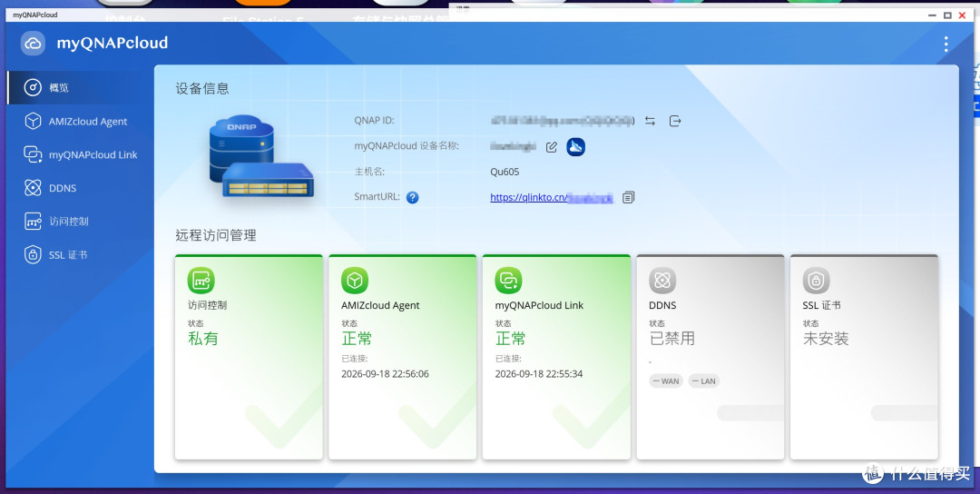The width and height of the screenshot is (980, 494).
Task: Click the 设备信息 heading
Action: [x=202, y=89]
